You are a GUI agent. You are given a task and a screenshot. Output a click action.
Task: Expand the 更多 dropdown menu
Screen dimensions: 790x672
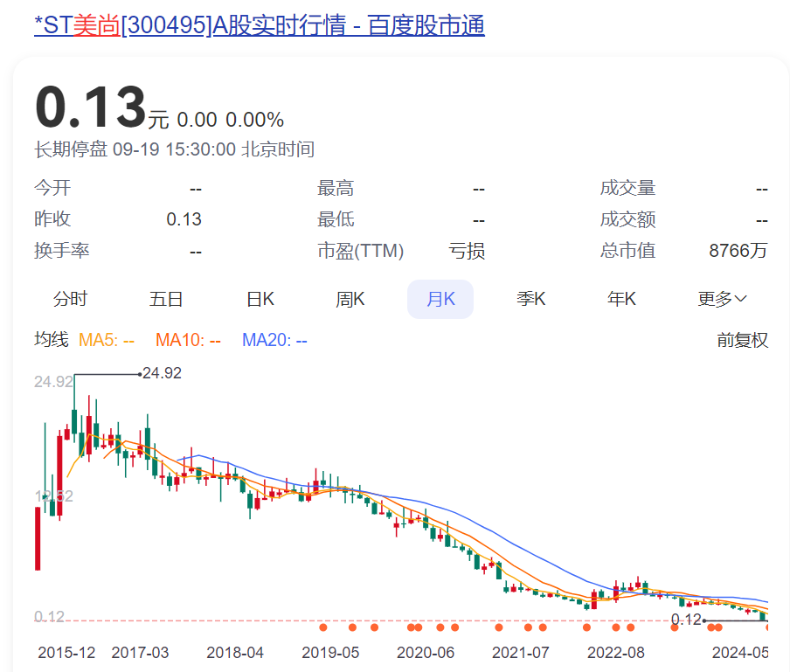[x=723, y=299]
